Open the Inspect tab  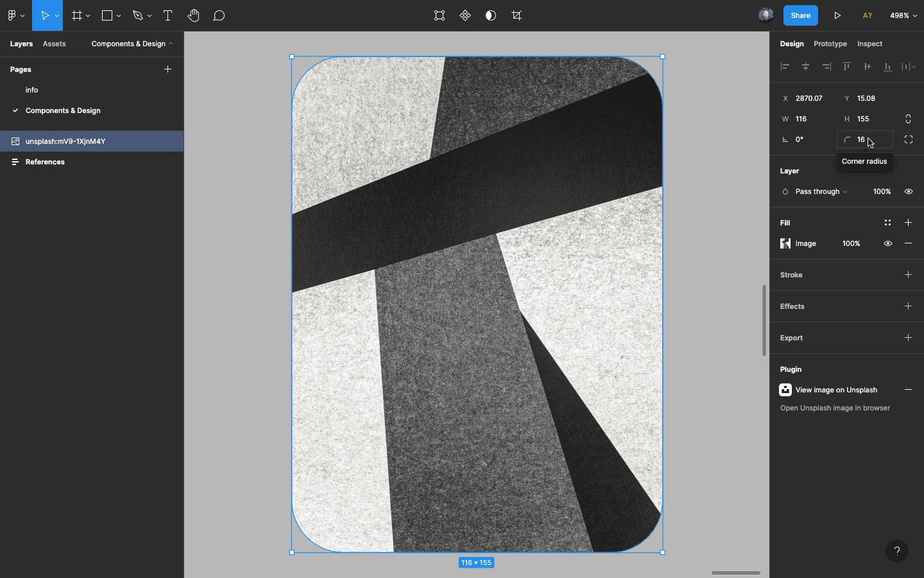tap(869, 44)
